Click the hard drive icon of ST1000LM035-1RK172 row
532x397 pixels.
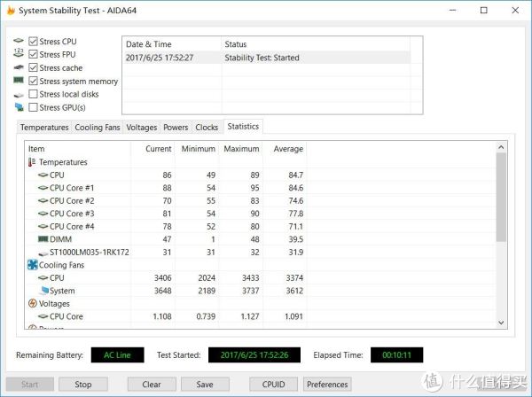pyautogui.click(x=43, y=253)
